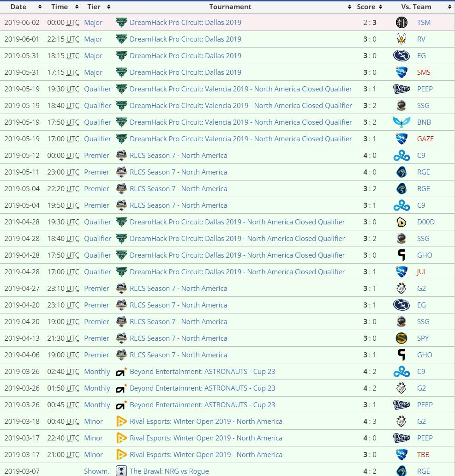Open Dallas Closed Qualifier link at 18:40 UTC

click(237, 239)
